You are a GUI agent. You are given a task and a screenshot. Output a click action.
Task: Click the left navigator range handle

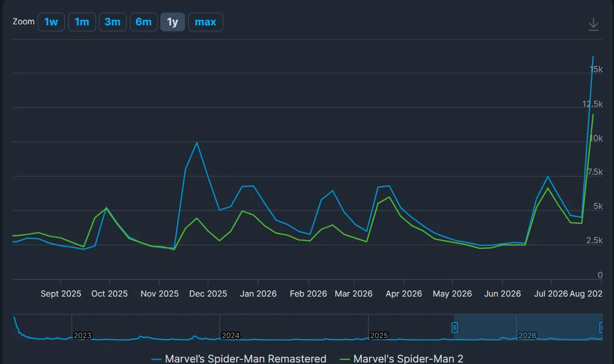(x=454, y=327)
